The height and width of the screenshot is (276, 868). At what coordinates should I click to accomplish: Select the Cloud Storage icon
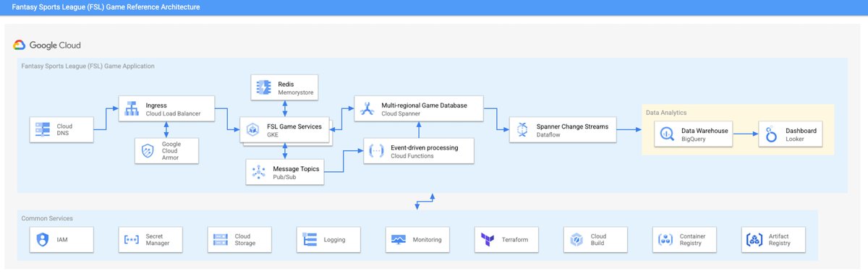tap(220, 239)
